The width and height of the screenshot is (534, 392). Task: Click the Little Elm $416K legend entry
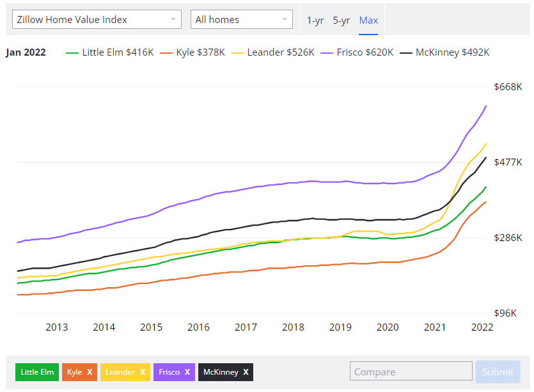109,52
